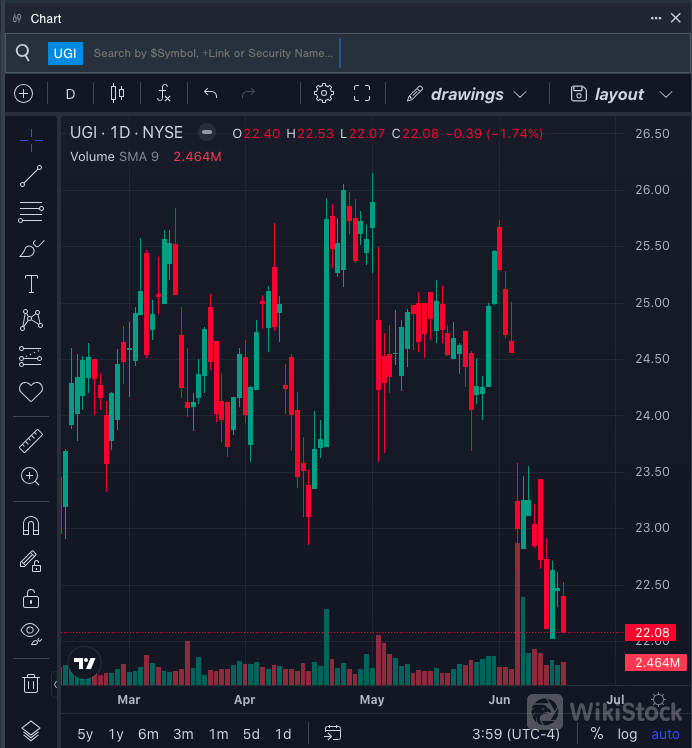Click the D interval button

point(70,94)
